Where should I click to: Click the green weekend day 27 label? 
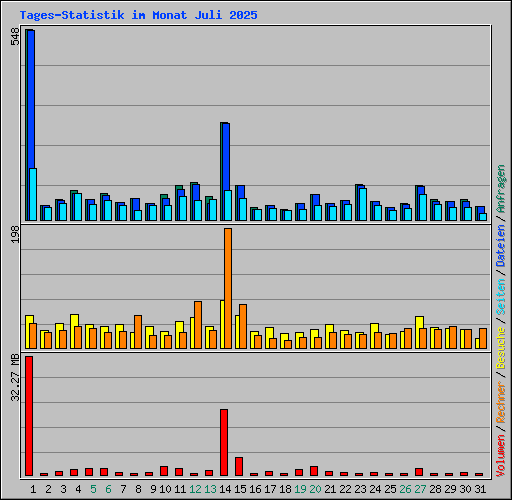coord(420,489)
